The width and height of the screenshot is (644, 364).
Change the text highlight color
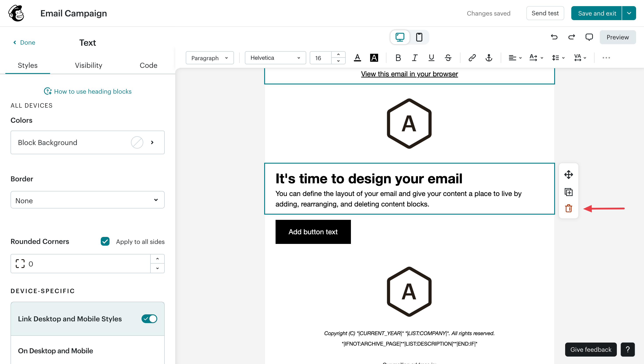click(x=374, y=58)
